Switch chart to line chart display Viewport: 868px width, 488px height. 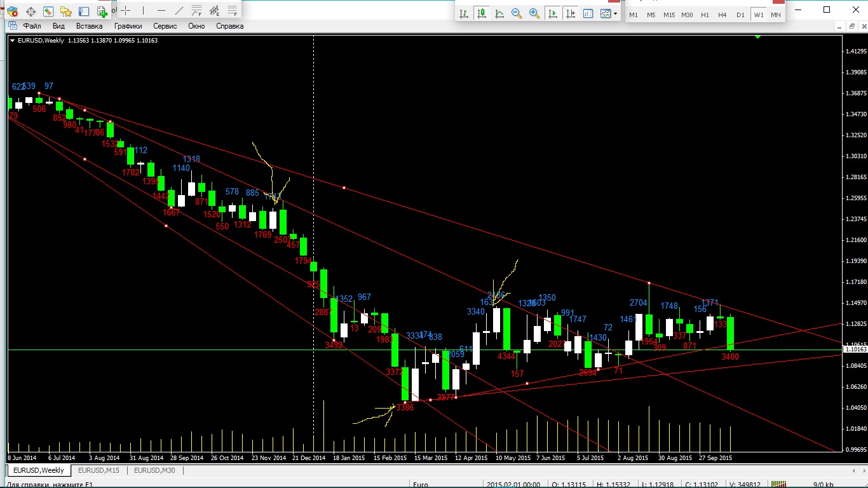point(499,13)
